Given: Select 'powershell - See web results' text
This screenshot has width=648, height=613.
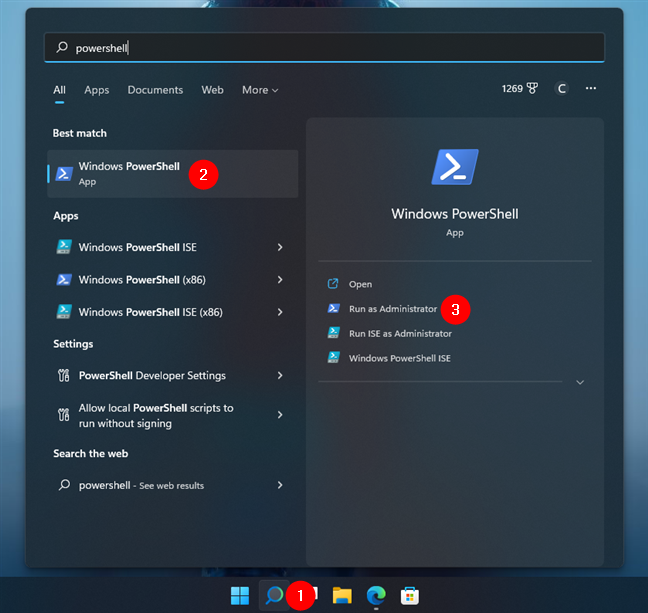Looking at the screenshot, I should tap(141, 485).
